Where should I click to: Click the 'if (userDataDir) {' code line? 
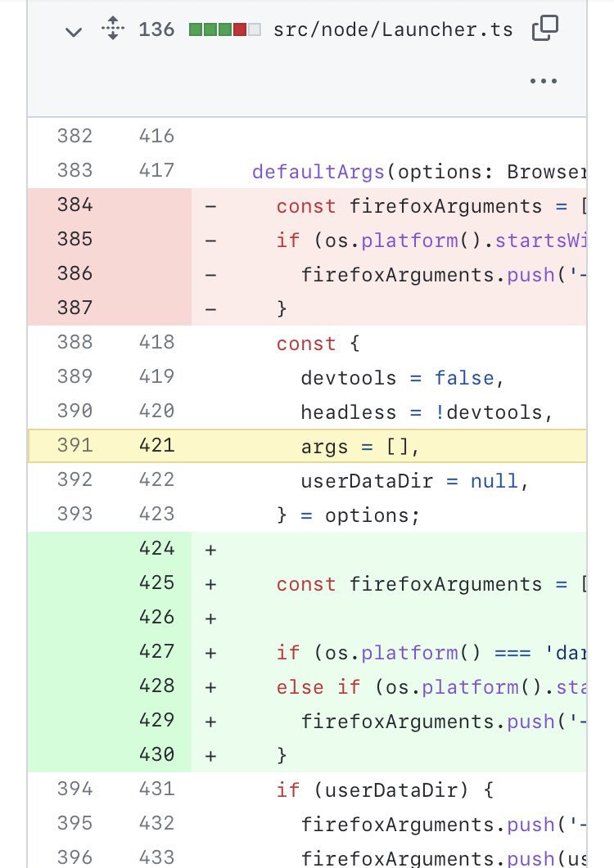[x=389, y=789]
